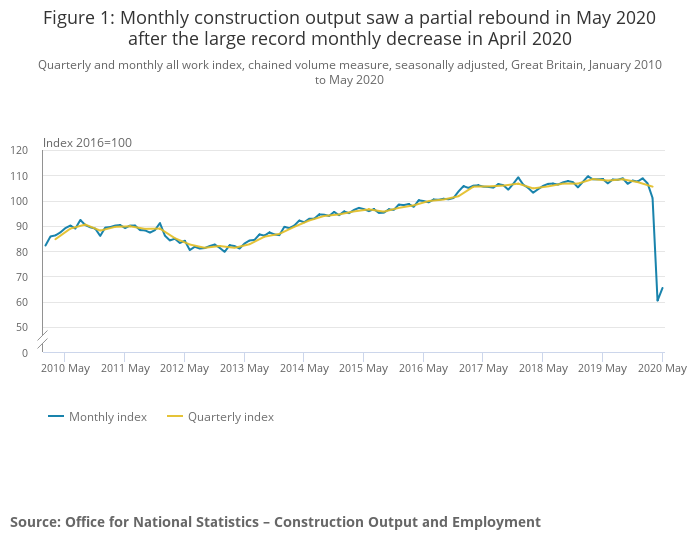Screen dimensions: 700x549
Task: Click the y-axis break symbol above zero
Action: click(x=43, y=340)
